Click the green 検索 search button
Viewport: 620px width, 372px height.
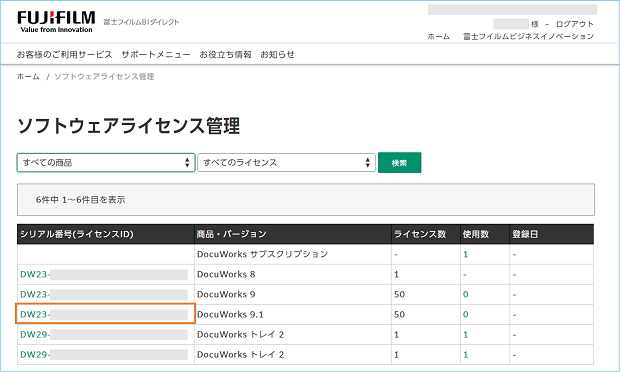point(399,162)
